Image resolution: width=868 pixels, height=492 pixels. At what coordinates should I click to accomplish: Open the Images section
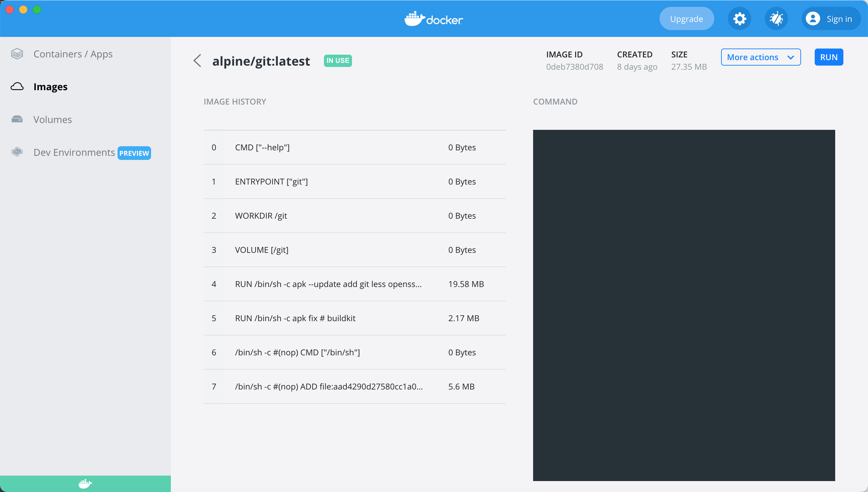tap(51, 87)
